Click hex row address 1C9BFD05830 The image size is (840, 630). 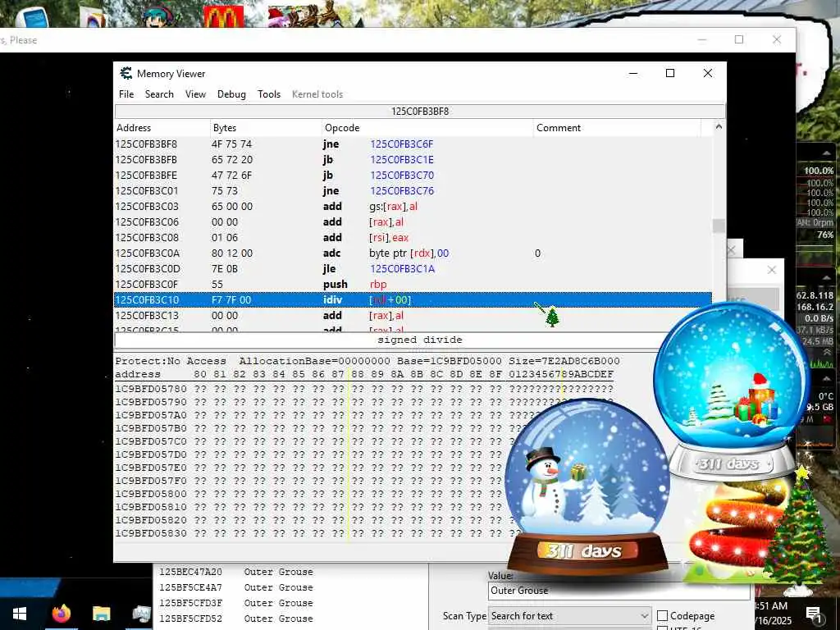click(x=151, y=533)
